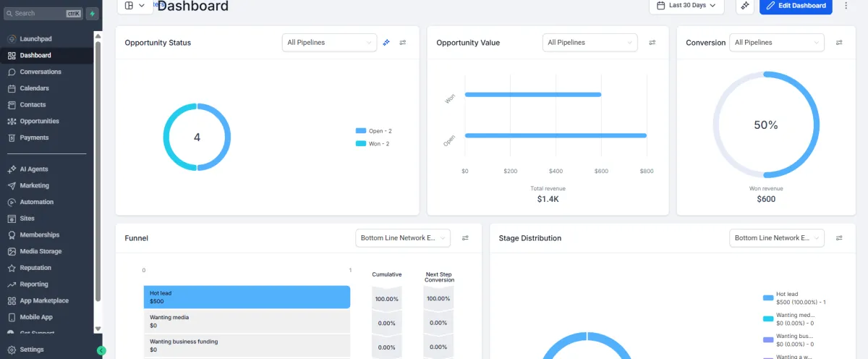This screenshot has width=868, height=359.
Task: Toggle Hot lead legend in Stage Distribution
Action: [794, 298]
